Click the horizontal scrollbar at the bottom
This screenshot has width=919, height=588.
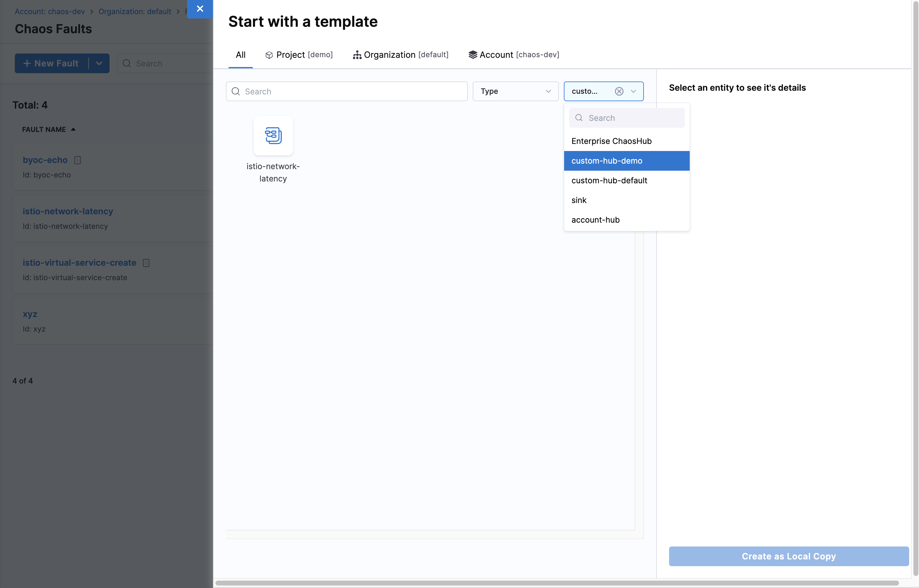point(556,583)
